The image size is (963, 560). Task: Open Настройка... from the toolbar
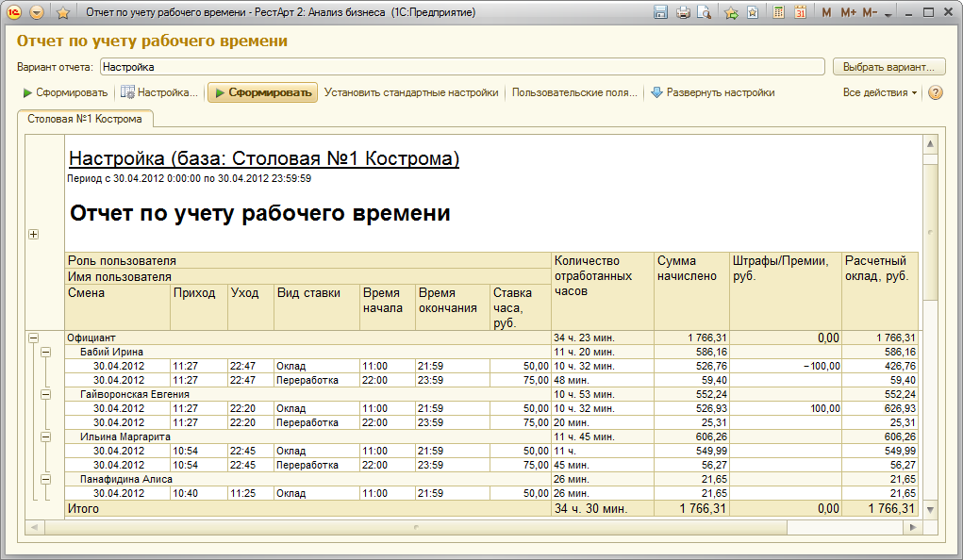[x=159, y=92]
